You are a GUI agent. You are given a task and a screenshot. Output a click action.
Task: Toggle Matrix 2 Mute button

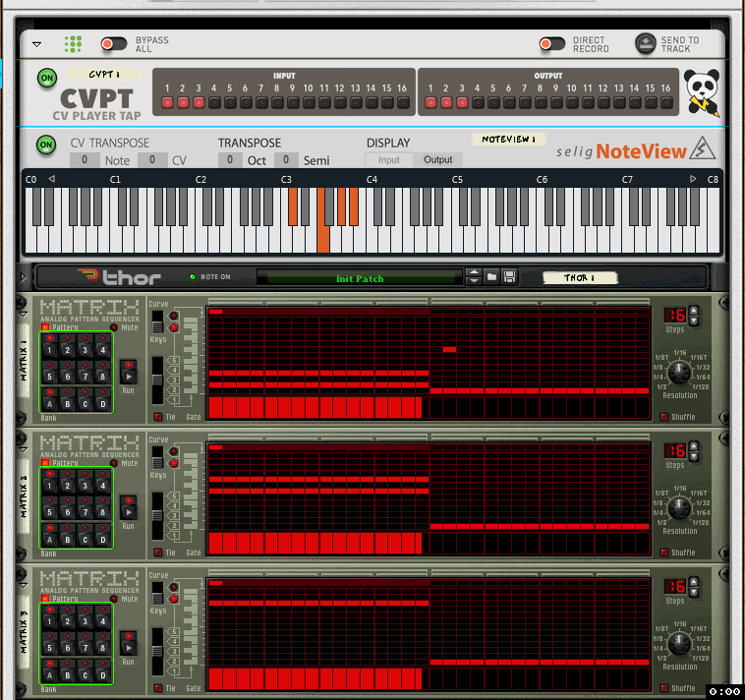(114, 463)
